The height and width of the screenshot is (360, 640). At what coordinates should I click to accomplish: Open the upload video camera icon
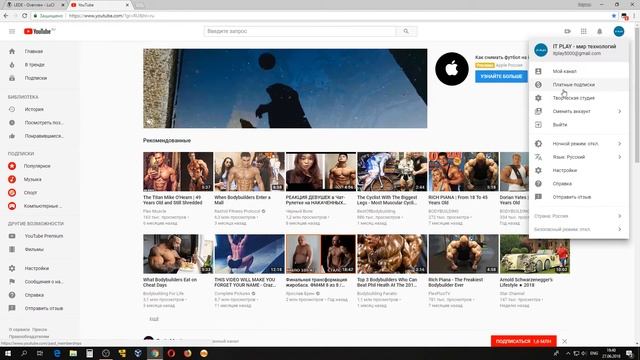tap(567, 31)
